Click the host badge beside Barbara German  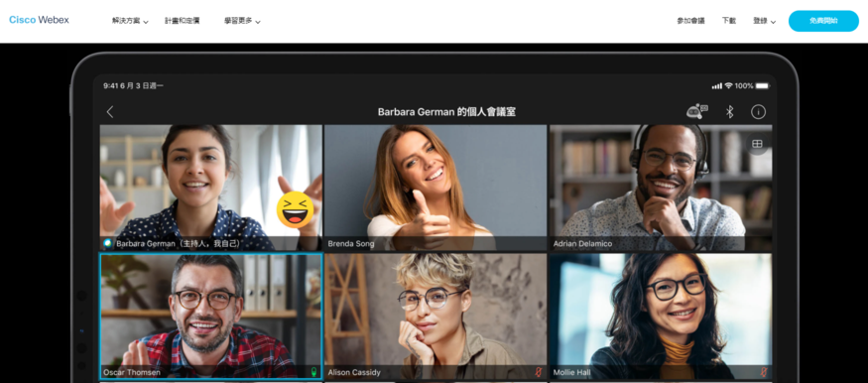tap(107, 243)
